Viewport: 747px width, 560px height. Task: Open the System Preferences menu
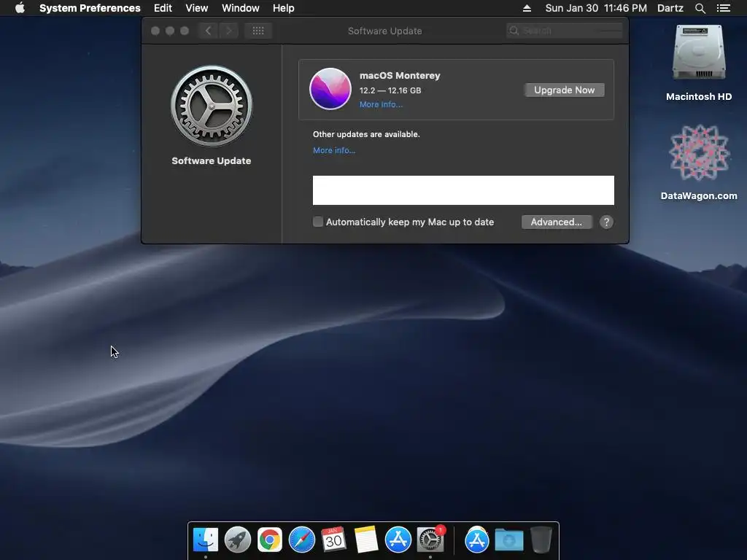[x=90, y=8]
